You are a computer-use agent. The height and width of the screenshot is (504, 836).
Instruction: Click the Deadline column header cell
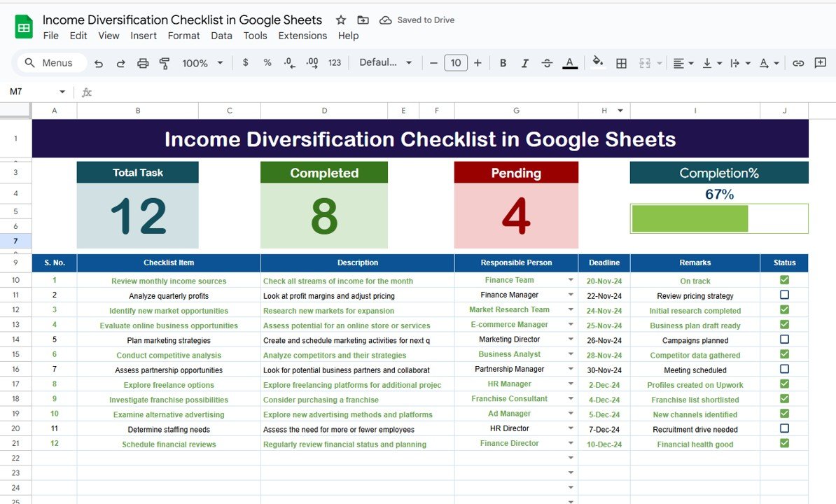(604, 262)
